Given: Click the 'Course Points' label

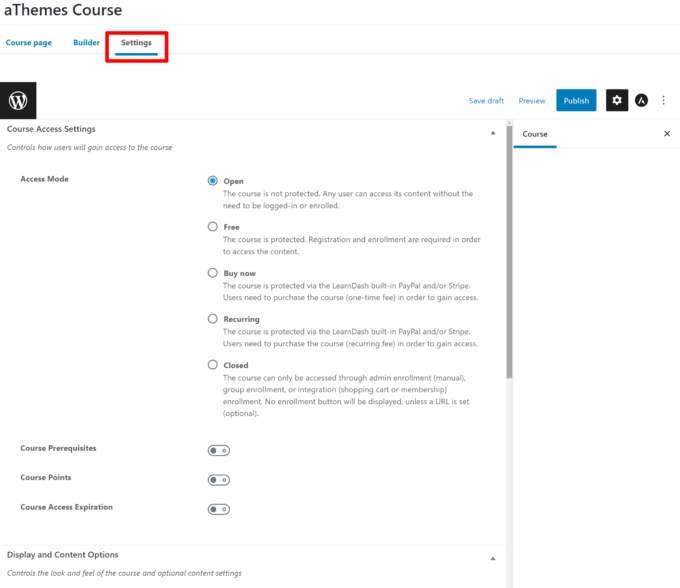Looking at the screenshot, I should [46, 477].
